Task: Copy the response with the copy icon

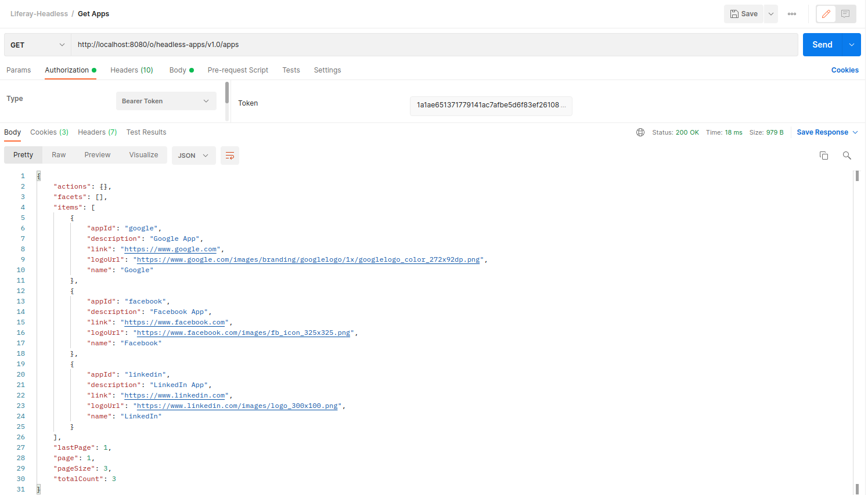Action: tap(823, 156)
